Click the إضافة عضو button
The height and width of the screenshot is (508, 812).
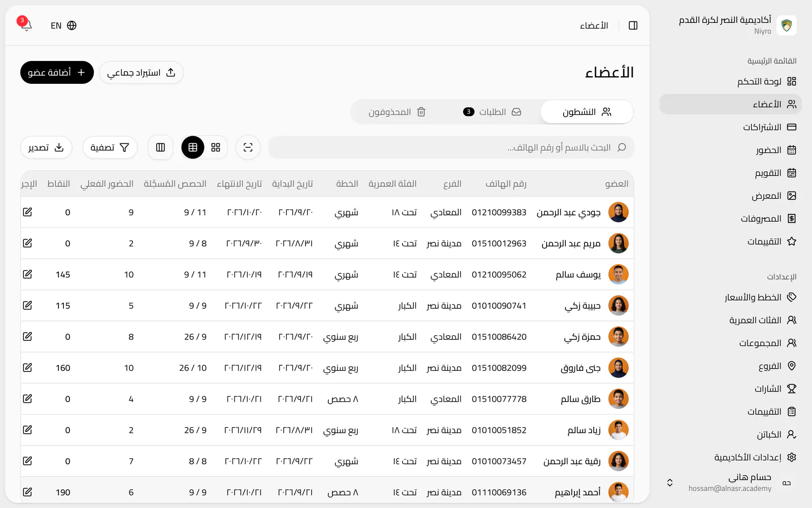(x=57, y=73)
